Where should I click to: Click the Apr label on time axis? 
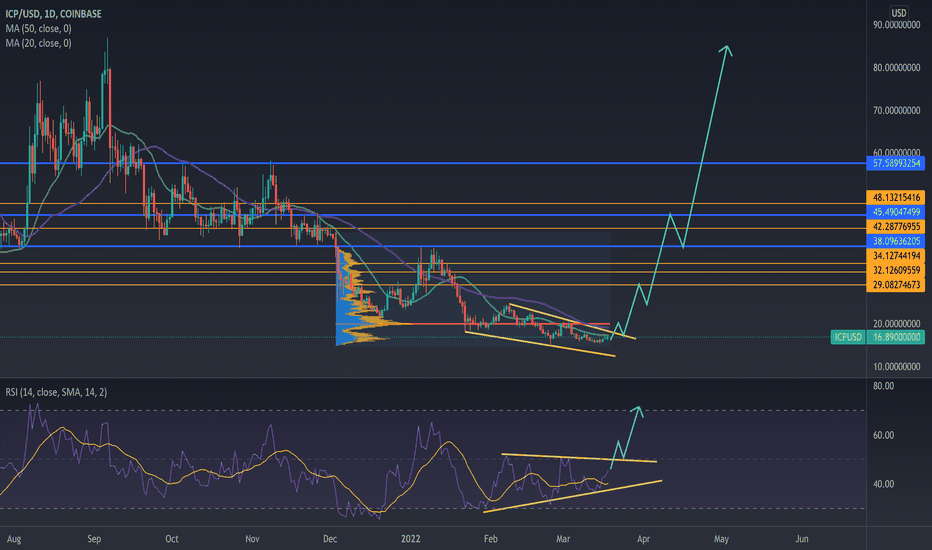click(643, 539)
